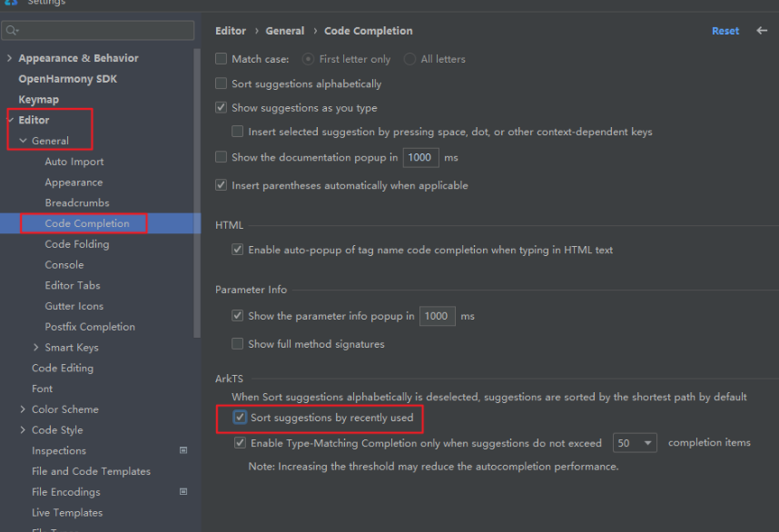Click the documentation popup delay field
The image size is (779, 532).
point(420,157)
